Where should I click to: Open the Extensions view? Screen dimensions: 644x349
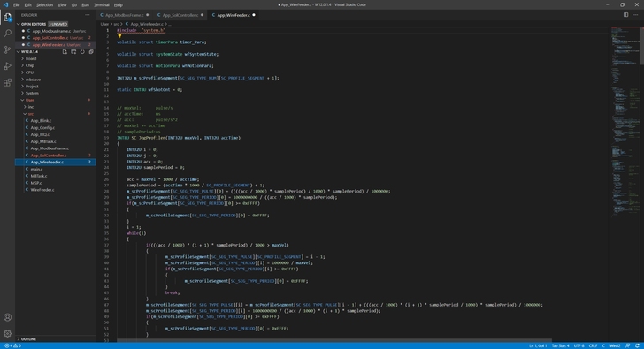point(7,82)
